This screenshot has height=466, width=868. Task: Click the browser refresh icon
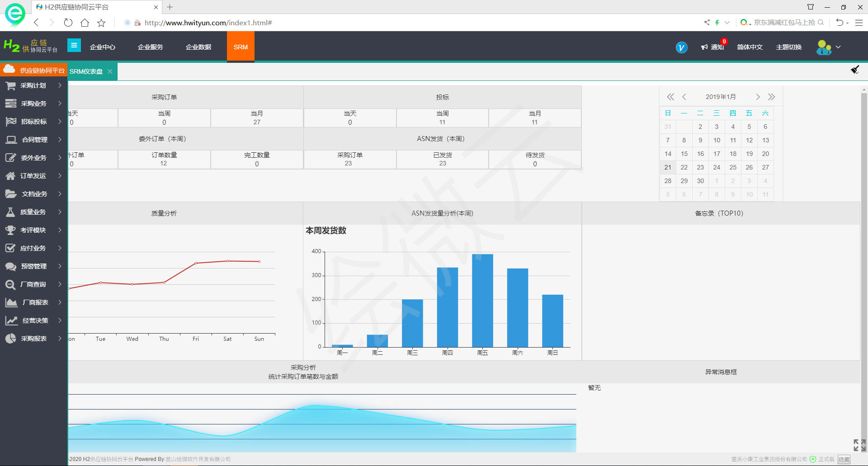tap(68, 23)
